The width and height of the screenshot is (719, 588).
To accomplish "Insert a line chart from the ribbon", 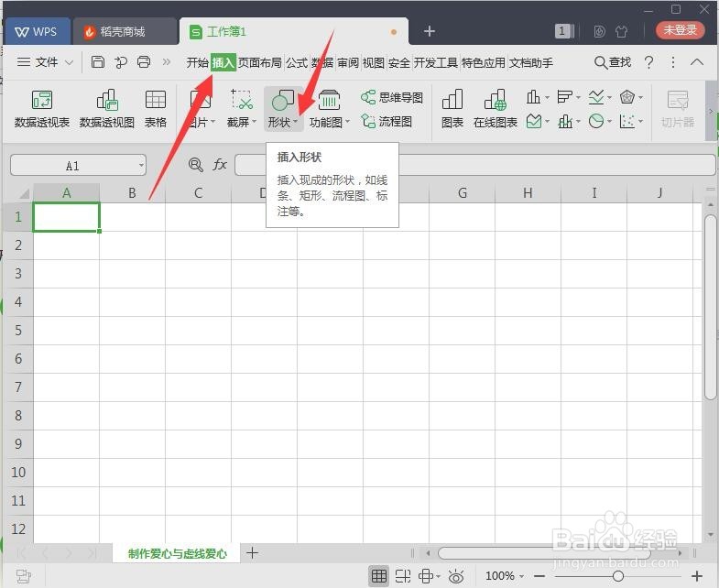I will (x=596, y=97).
